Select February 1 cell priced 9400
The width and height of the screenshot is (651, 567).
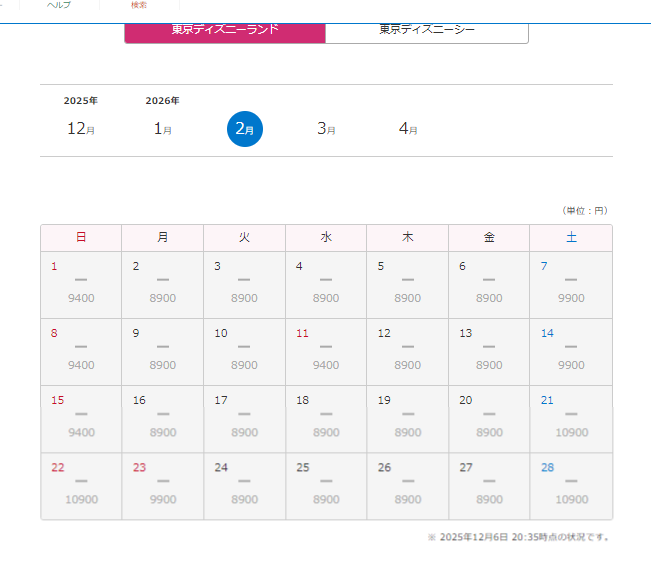click(81, 285)
